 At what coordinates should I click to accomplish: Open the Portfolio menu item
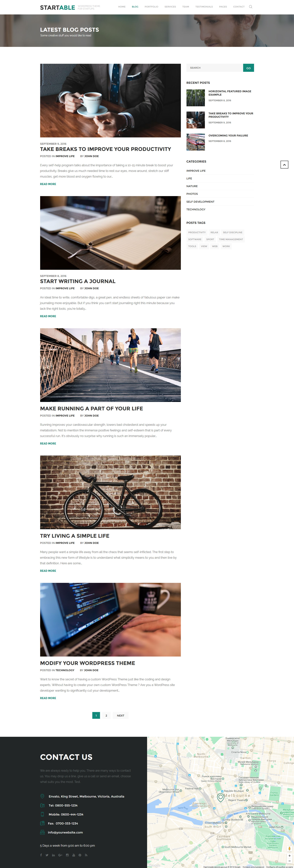click(x=151, y=7)
